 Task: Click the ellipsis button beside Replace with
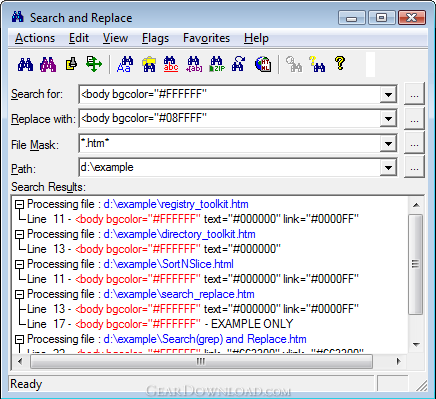click(x=414, y=119)
